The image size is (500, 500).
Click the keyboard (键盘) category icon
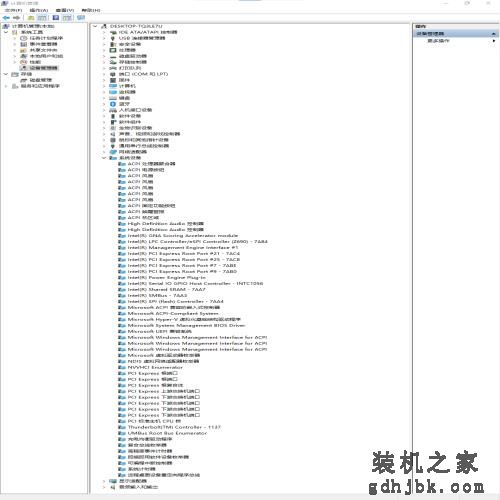(113, 98)
